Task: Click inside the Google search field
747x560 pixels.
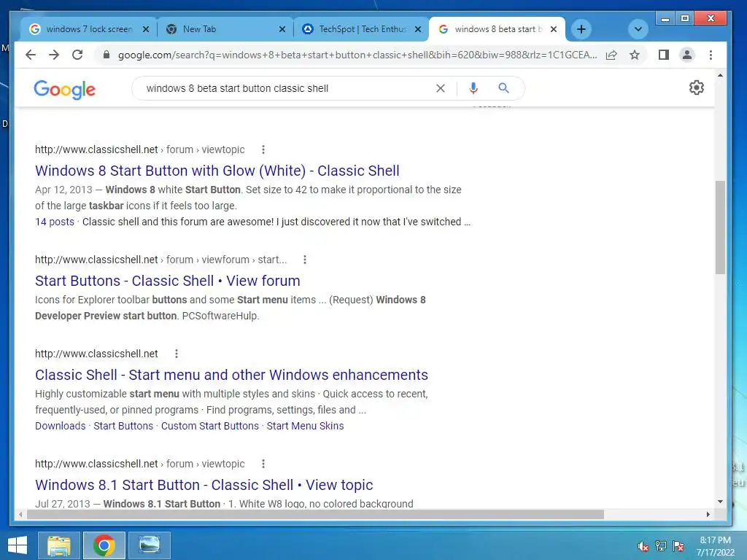Action: 286,88
